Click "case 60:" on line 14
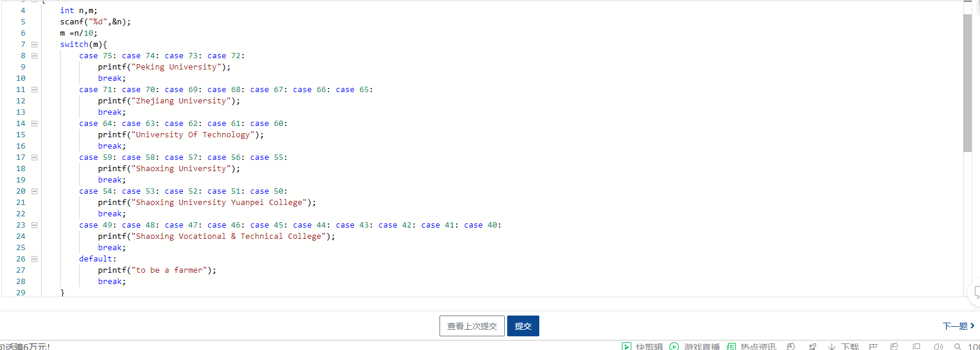Screen dimensions: 980x350 269,124
